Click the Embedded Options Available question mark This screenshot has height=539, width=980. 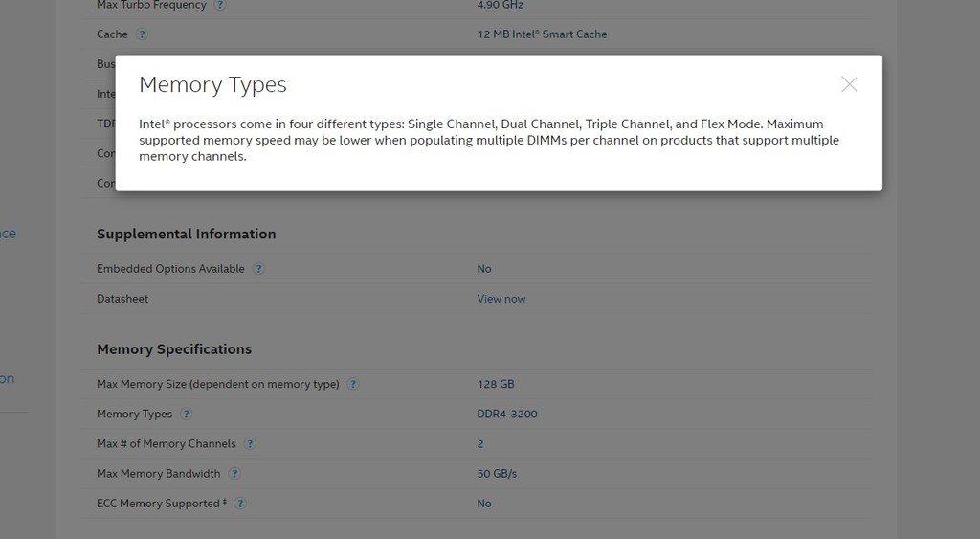pyautogui.click(x=258, y=269)
